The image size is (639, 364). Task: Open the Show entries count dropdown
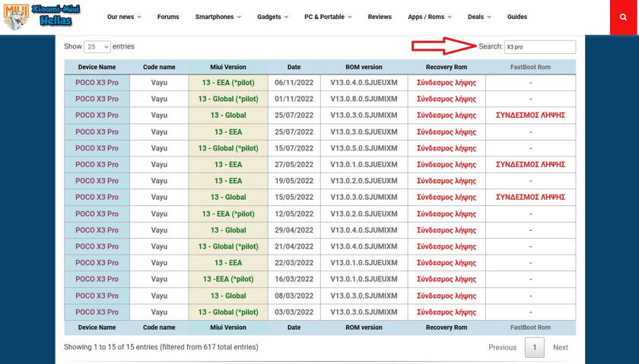(97, 47)
